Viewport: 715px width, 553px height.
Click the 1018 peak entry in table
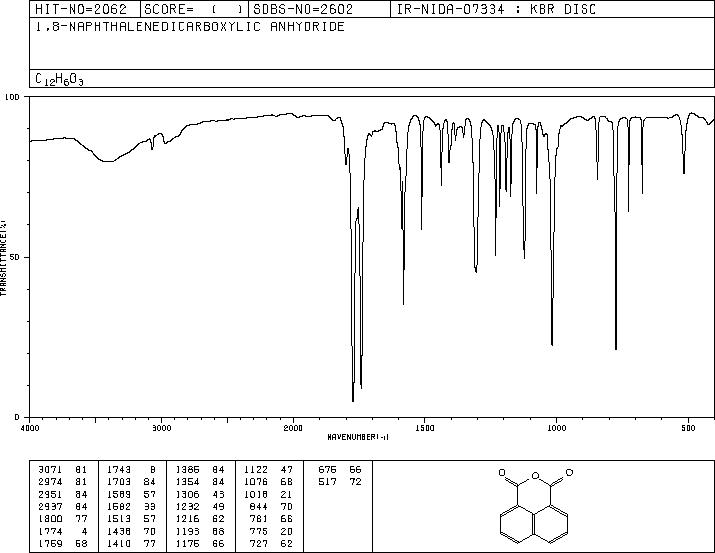pos(269,494)
